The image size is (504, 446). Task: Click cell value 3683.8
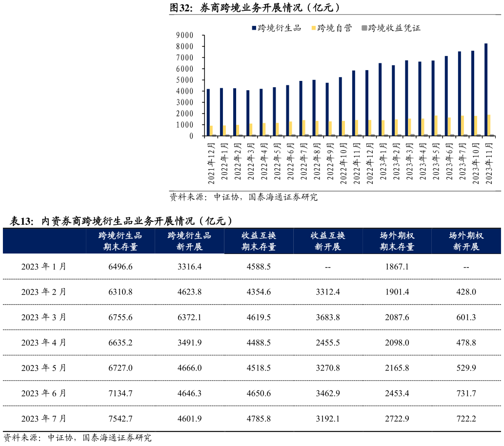(328, 318)
